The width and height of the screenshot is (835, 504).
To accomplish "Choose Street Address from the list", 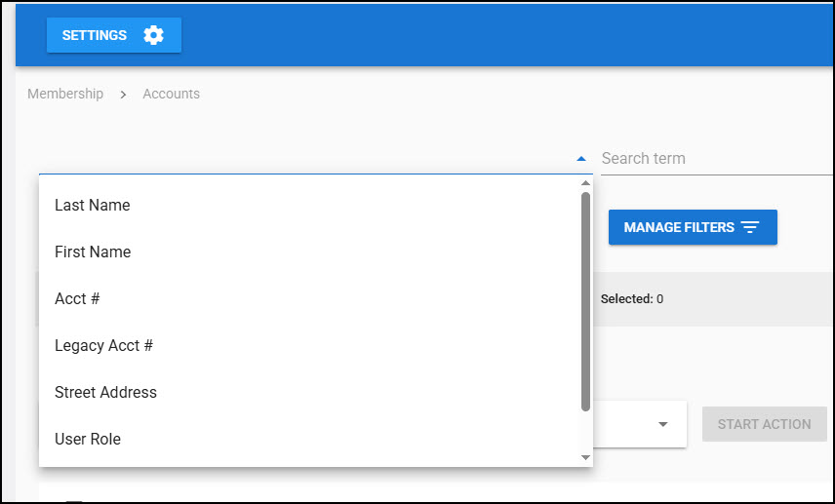I will pyautogui.click(x=105, y=392).
